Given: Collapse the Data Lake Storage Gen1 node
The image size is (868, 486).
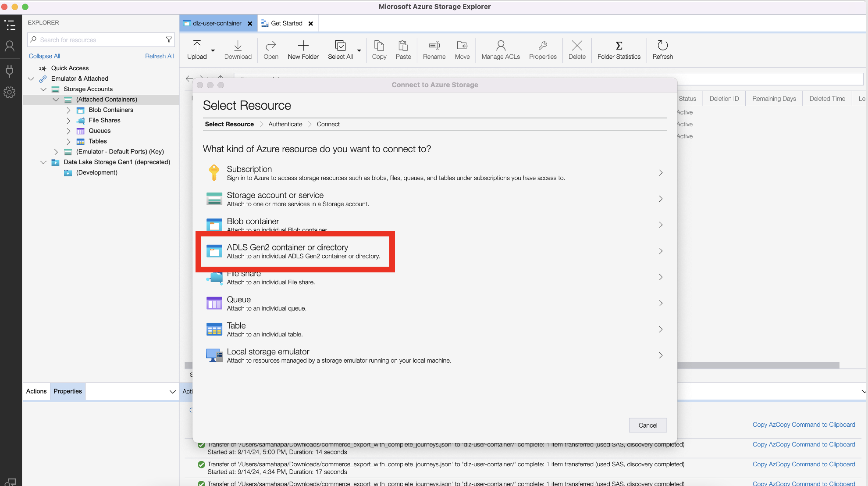Looking at the screenshot, I should click(x=43, y=162).
